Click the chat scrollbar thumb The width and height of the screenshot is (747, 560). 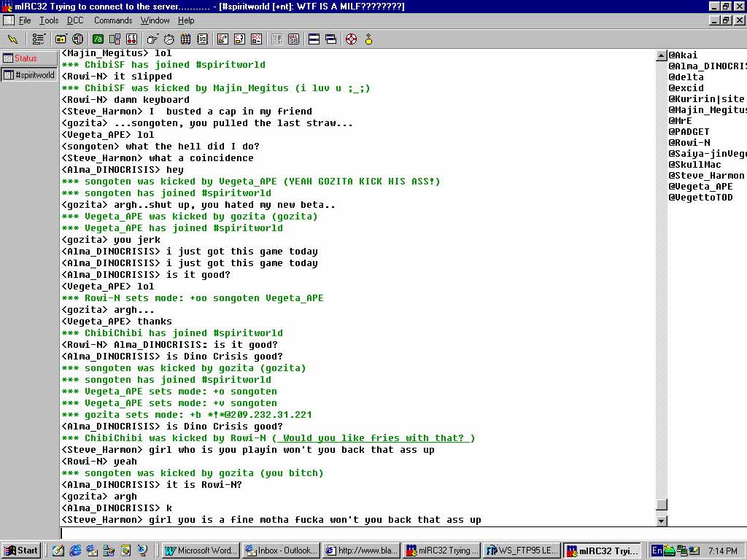pos(661,505)
